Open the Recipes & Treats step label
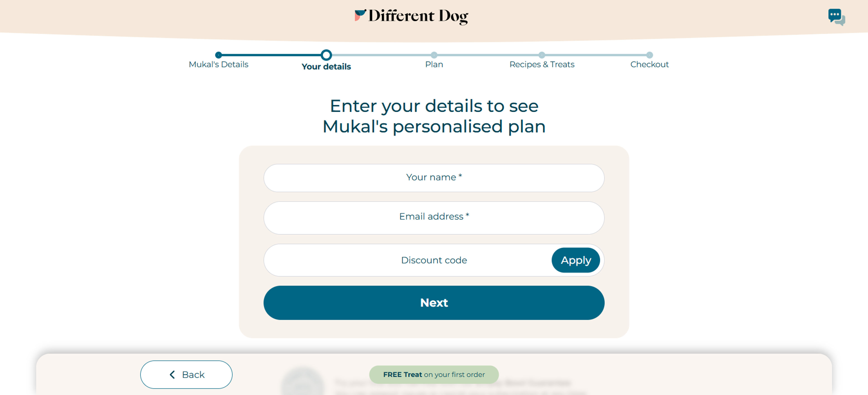This screenshot has width=868, height=395. [x=542, y=64]
